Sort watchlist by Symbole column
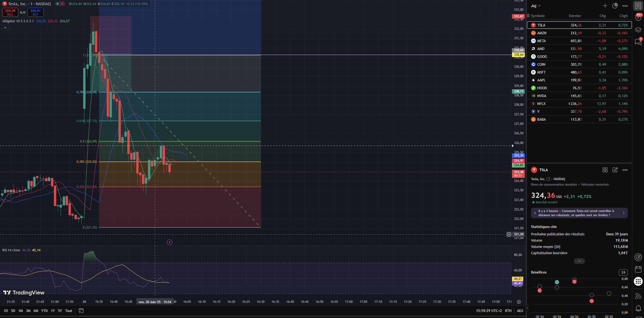644x318 pixels. point(538,16)
